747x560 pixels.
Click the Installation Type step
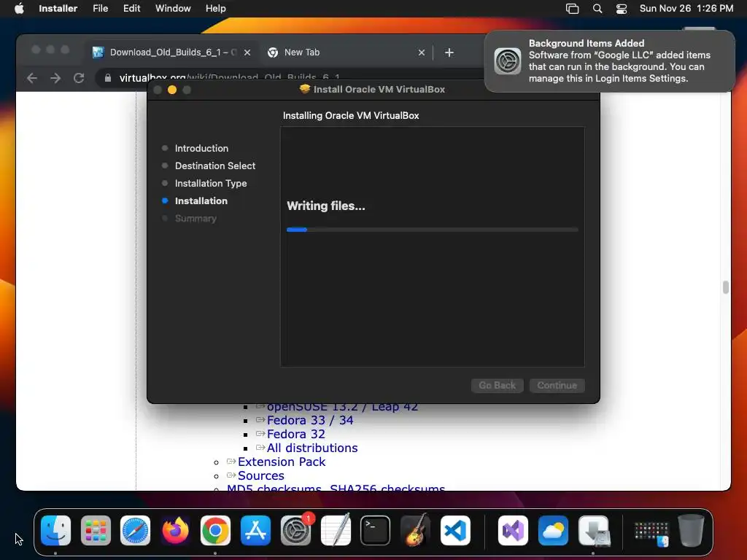(211, 183)
